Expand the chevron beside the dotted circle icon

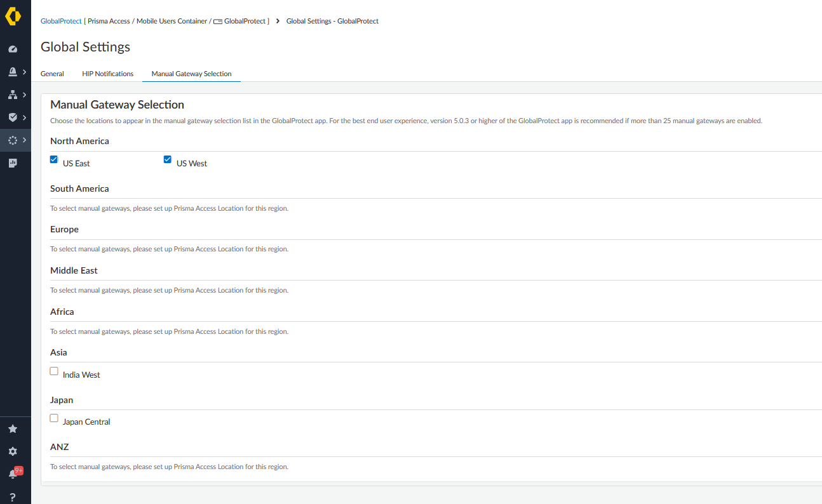click(x=24, y=140)
